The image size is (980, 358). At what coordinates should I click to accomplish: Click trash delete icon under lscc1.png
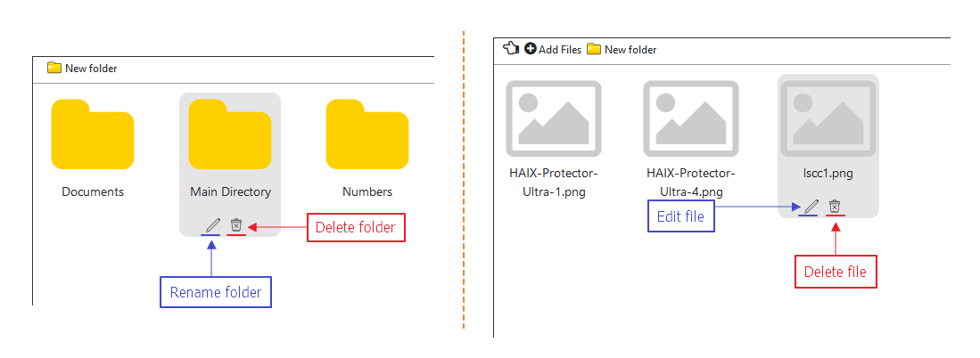click(834, 207)
